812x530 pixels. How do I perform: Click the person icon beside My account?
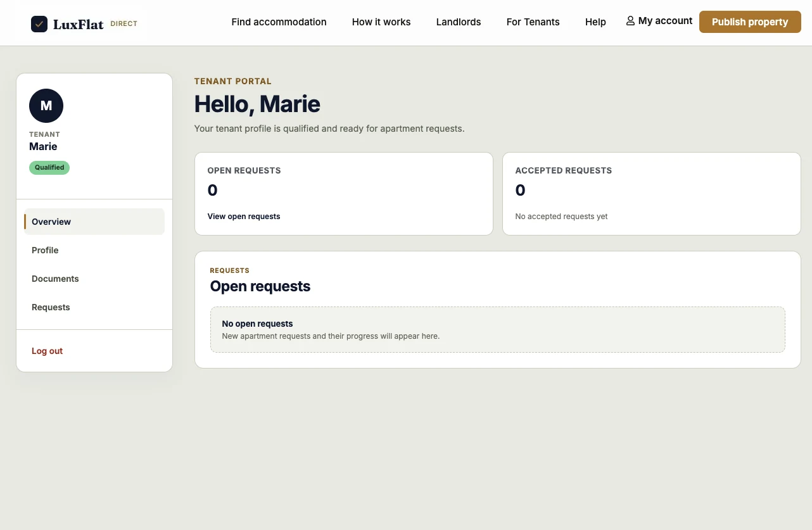[x=630, y=21]
